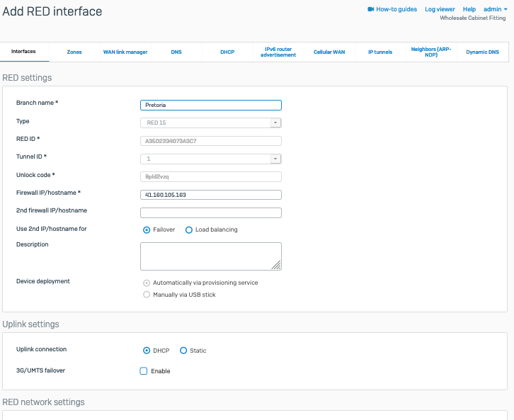Click the Branch name input field

(211, 106)
